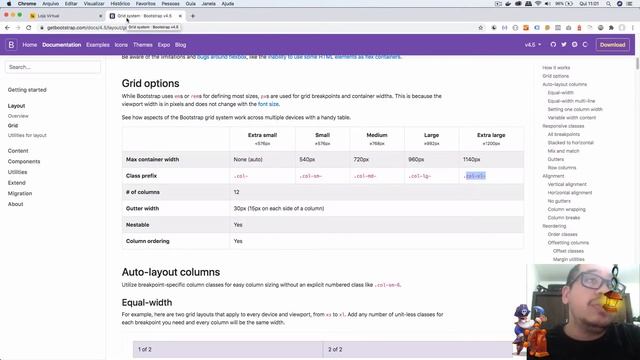Click the page vertical scrollbar thumb
The image size is (640, 360).
point(638,64)
